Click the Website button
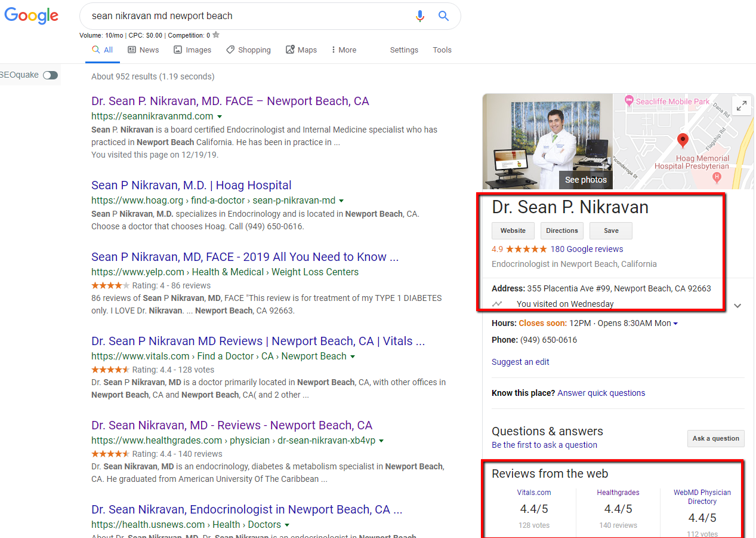The image size is (756, 538). pyautogui.click(x=513, y=230)
